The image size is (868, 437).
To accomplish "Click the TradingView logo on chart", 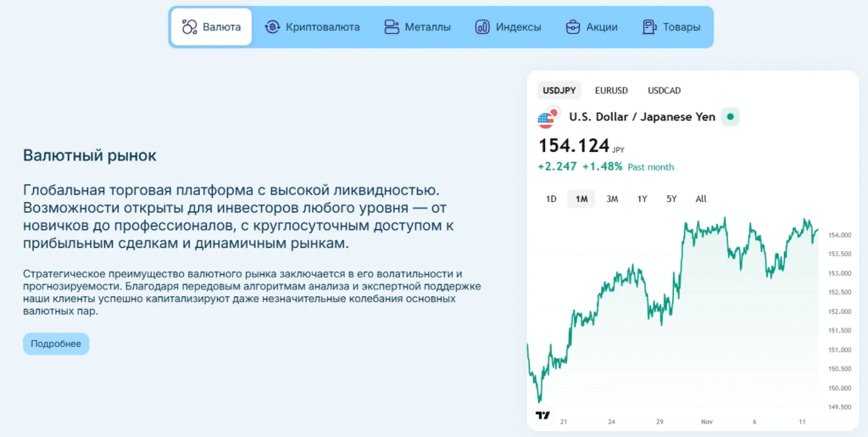I will (542, 415).
